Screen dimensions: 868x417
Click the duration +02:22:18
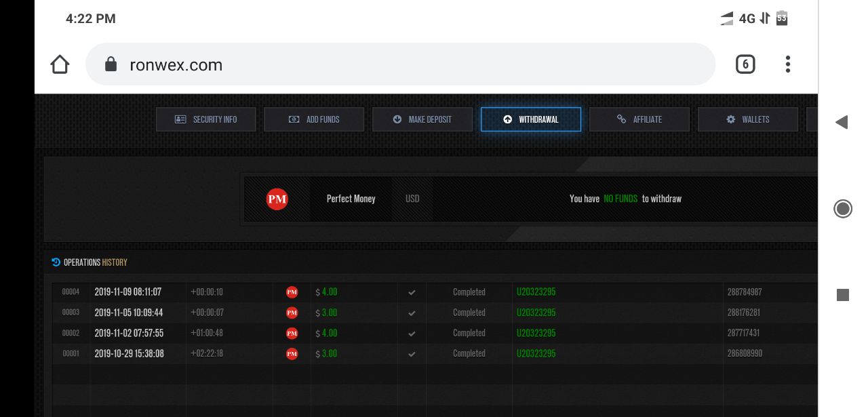pyautogui.click(x=207, y=353)
